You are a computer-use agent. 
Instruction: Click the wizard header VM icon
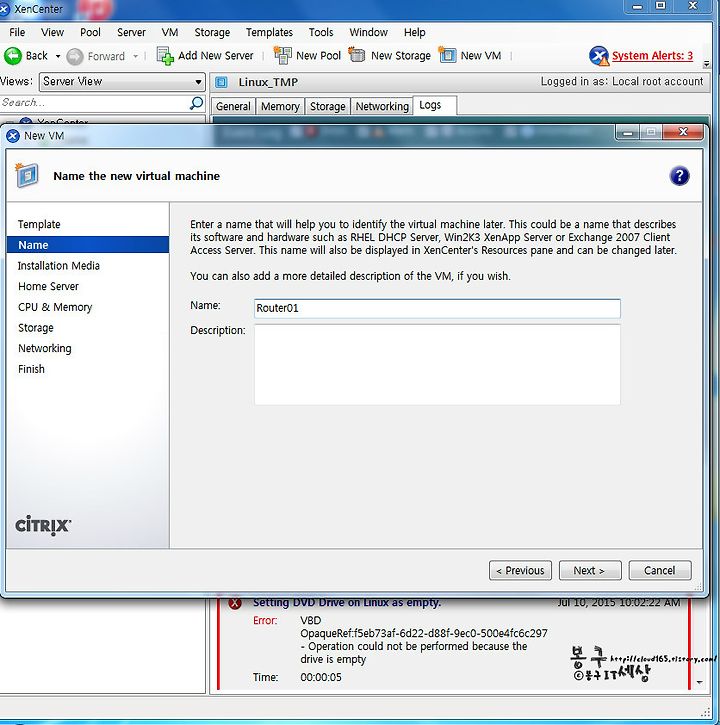pos(26,175)
